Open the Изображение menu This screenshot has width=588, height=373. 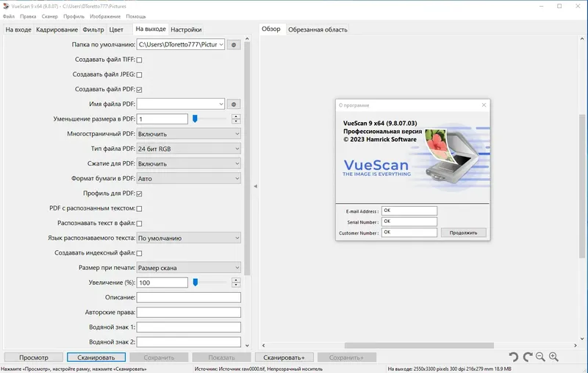click(x=105, y=16)
